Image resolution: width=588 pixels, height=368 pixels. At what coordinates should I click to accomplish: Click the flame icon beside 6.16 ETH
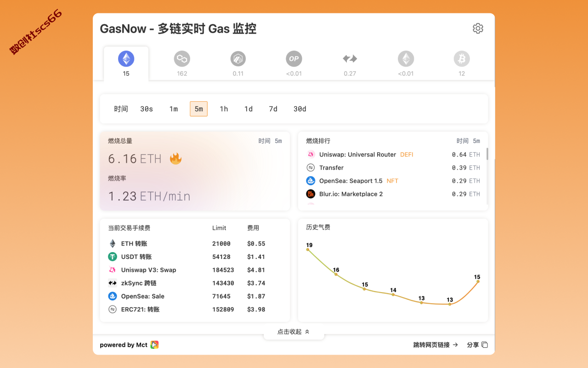tap(175, 159)
